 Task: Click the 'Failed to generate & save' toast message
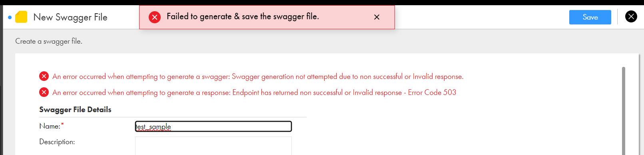tap(243, 16)
